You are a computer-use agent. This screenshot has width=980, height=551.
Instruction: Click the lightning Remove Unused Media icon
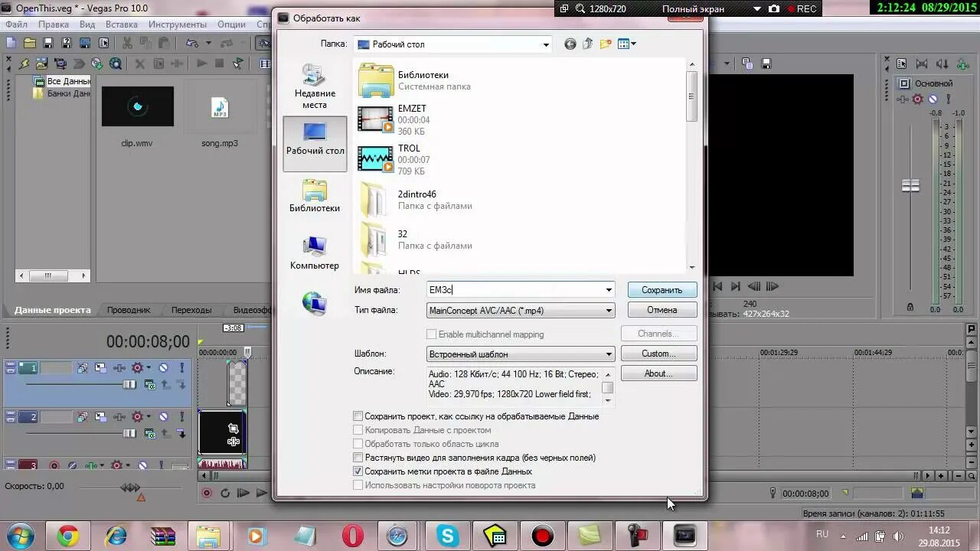[x=24, y=64]
